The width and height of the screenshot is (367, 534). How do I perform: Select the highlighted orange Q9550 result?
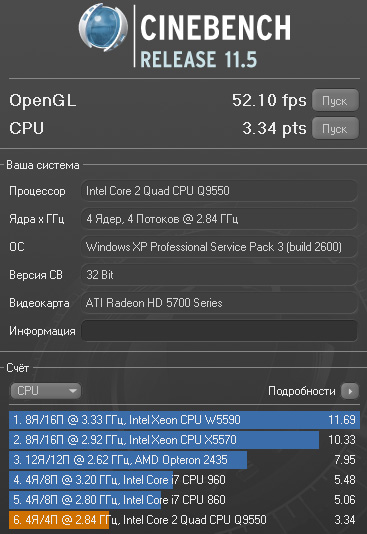(x=184, y=520)
